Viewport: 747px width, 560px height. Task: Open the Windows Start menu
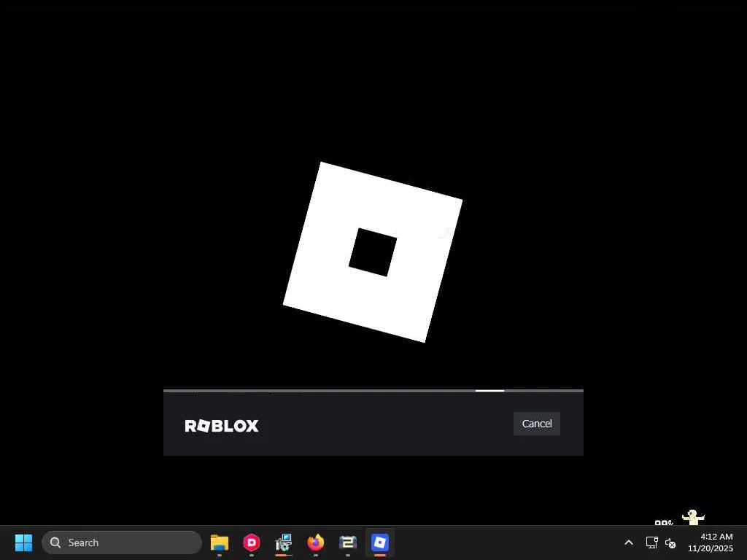click(x=23, y=542)
